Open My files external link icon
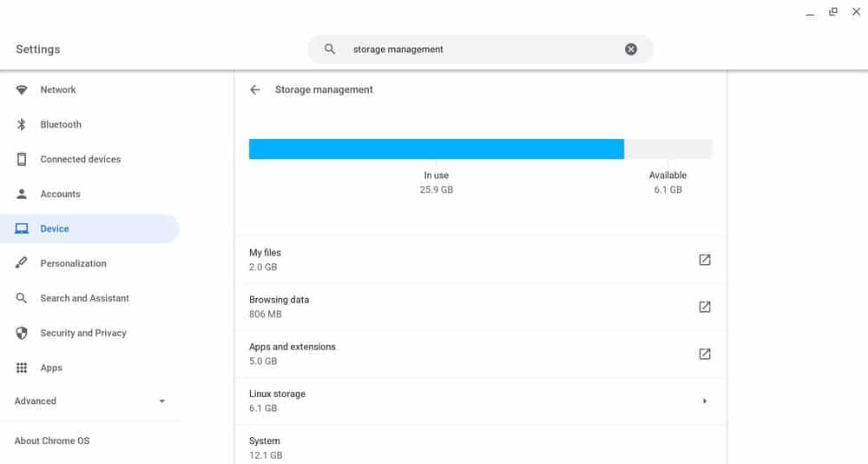 point(705,260)
